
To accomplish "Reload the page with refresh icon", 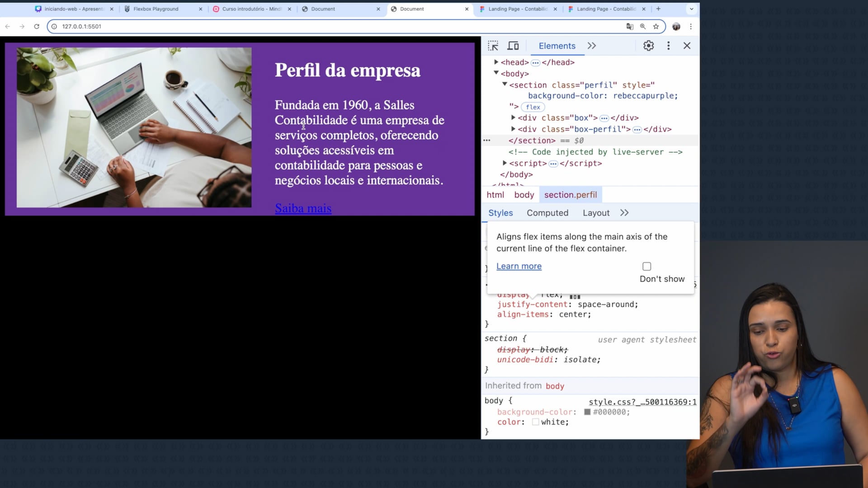I will tap(37, 27).
